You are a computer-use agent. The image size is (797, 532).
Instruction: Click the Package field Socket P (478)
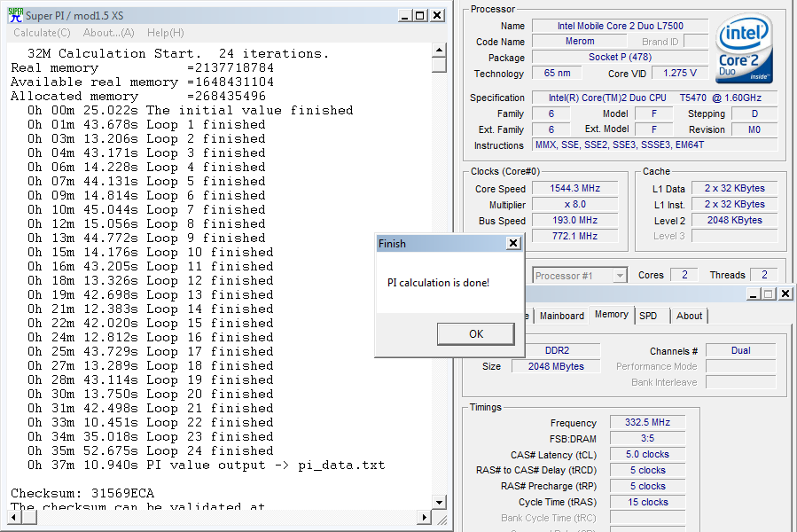pyautogui.click(x=620, y=57)
